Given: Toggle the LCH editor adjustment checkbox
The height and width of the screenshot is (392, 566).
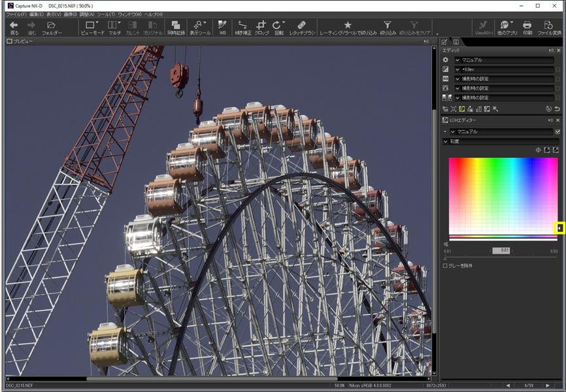Looking at the screenshot, I should [x=558, y=132].
